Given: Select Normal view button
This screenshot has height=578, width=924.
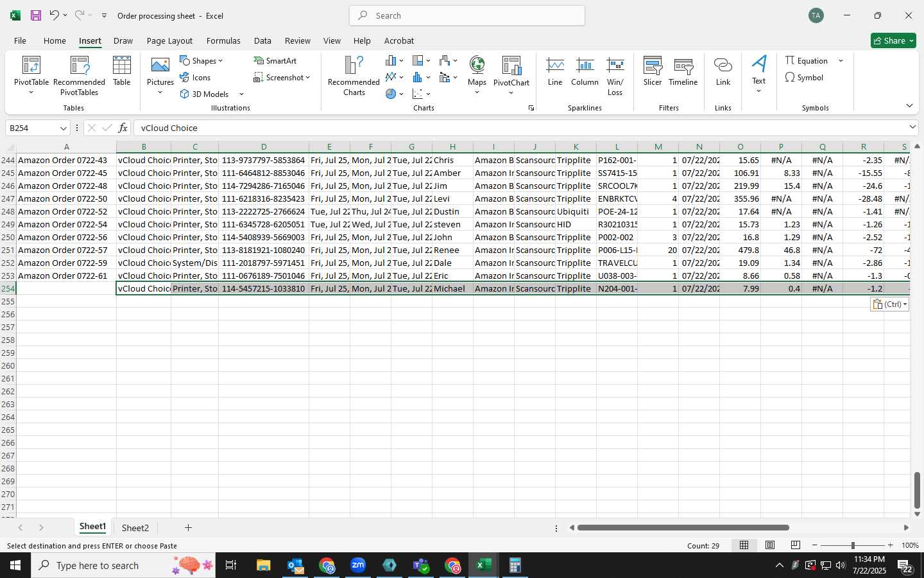Looking at the screenshot, I should pos(744,545).
